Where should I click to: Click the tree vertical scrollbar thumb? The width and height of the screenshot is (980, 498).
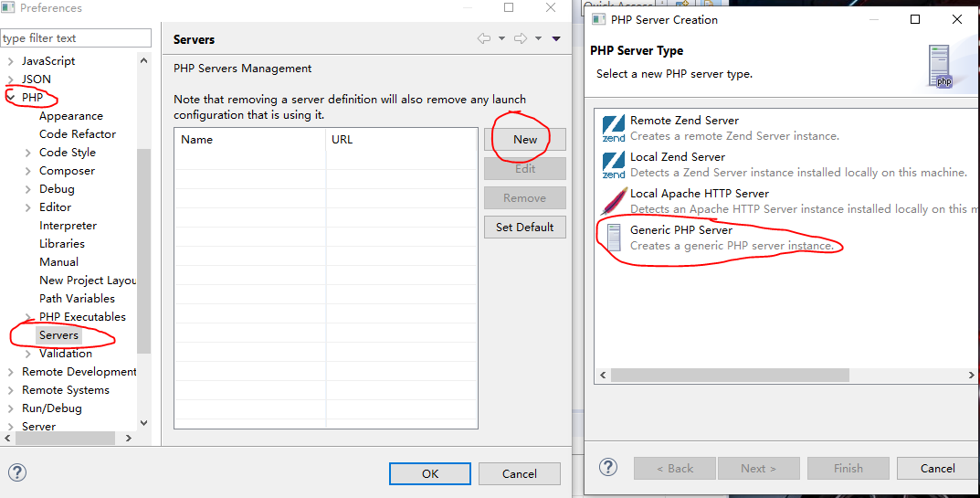[143, 250]
